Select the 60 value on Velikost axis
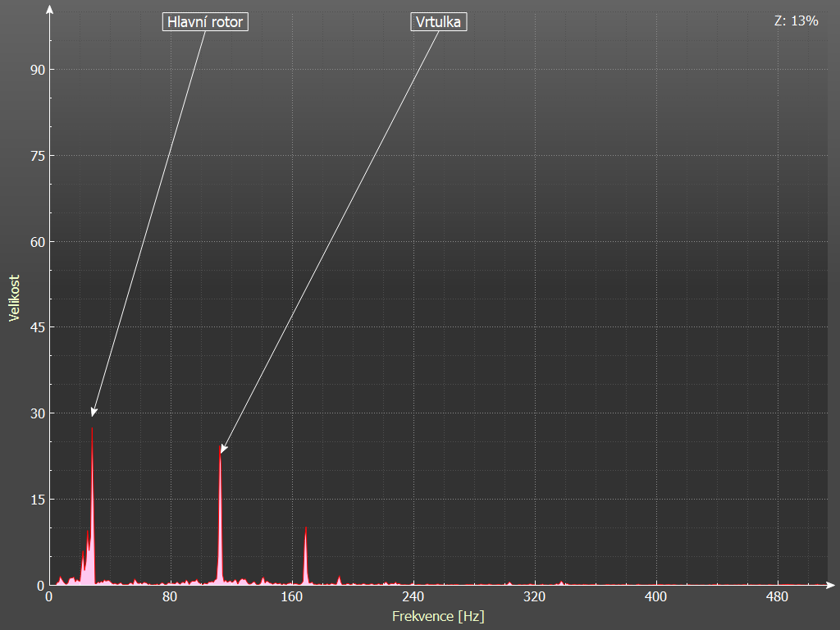 [x=35, y=242]
